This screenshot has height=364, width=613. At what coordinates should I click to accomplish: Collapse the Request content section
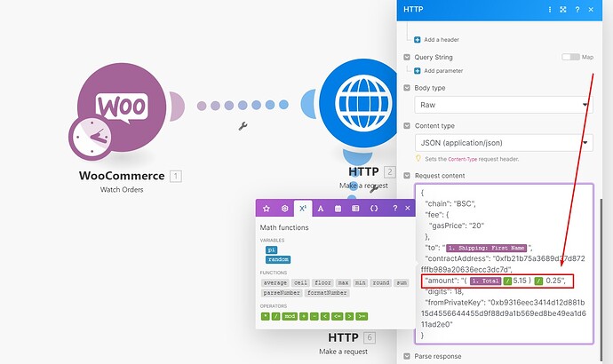(x=407, y=176)
